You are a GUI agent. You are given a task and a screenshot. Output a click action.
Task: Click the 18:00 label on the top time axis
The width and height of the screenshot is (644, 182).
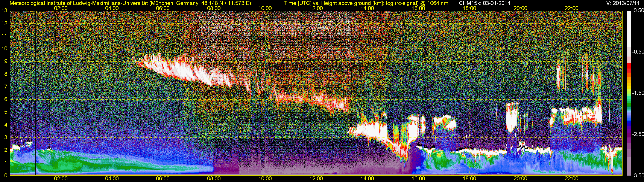coord(469,8)
